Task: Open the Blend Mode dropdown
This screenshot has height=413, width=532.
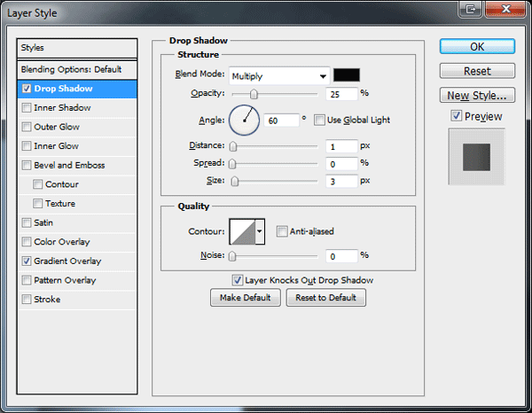Action: (279, 76)
